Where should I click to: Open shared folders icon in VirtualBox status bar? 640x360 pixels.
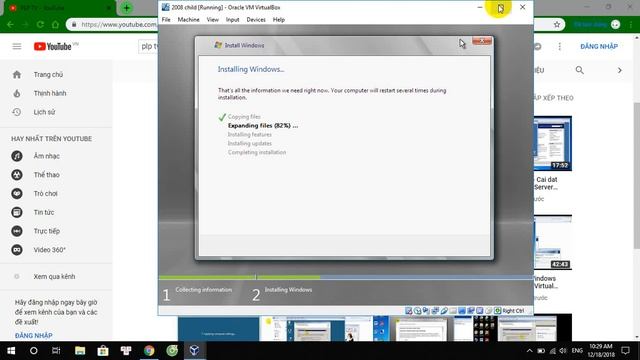coord(453,311)
